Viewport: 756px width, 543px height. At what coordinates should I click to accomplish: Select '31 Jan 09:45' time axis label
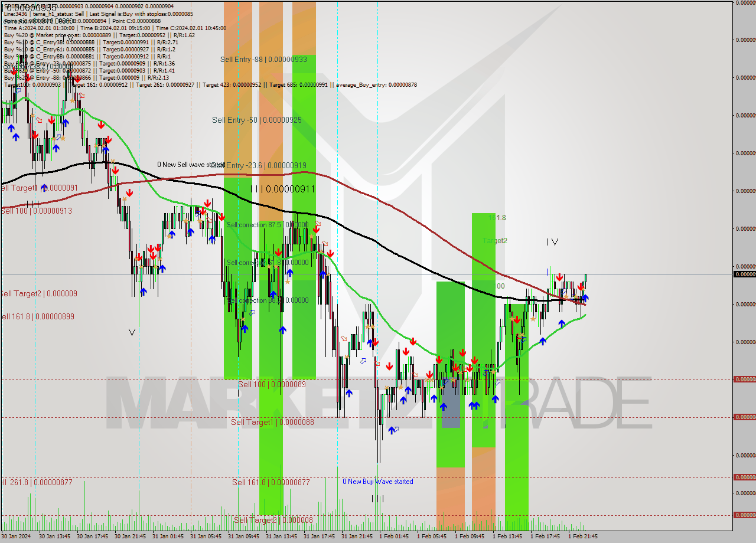tap(244, 537)
